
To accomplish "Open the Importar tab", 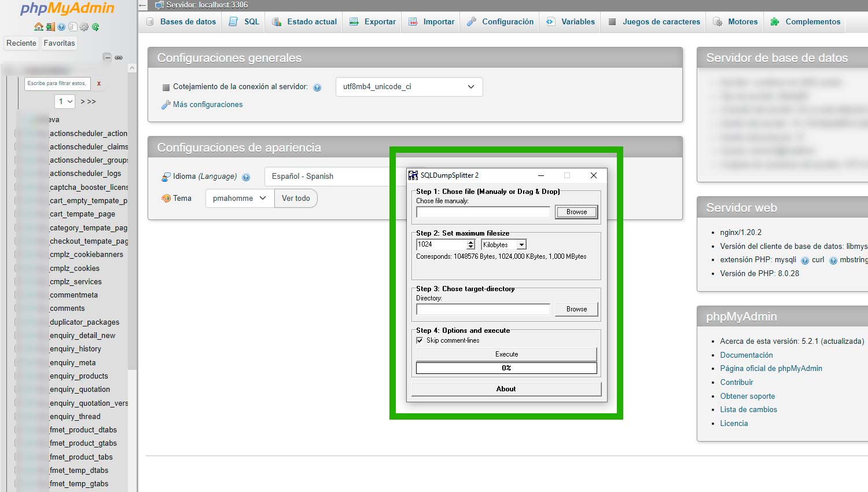I will coord(432,21).
